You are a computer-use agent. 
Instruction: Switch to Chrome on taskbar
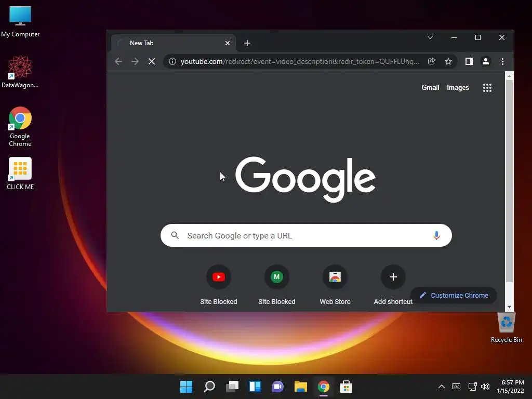324,387
